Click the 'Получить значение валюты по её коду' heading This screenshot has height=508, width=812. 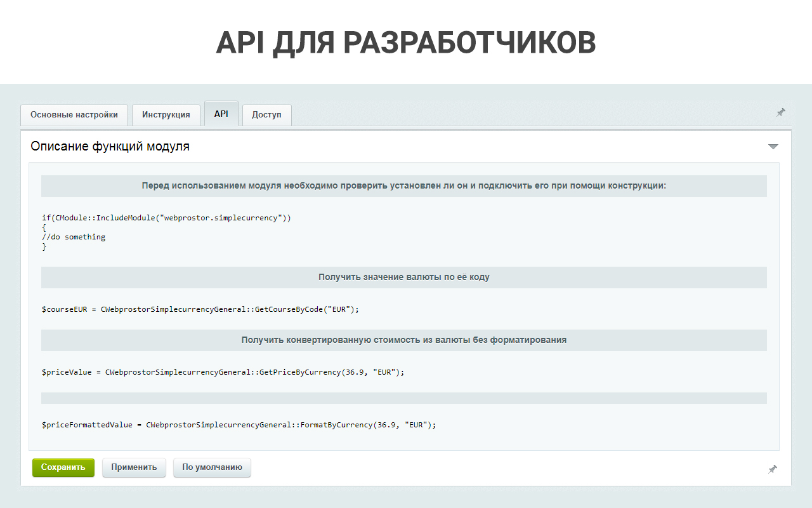point(403,277)
